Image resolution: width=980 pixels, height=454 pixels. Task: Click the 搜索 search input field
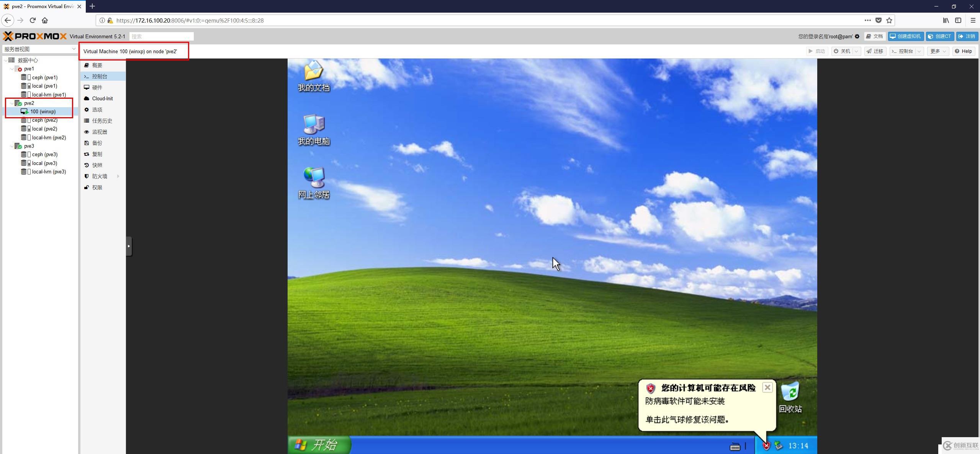click(161, 36)
